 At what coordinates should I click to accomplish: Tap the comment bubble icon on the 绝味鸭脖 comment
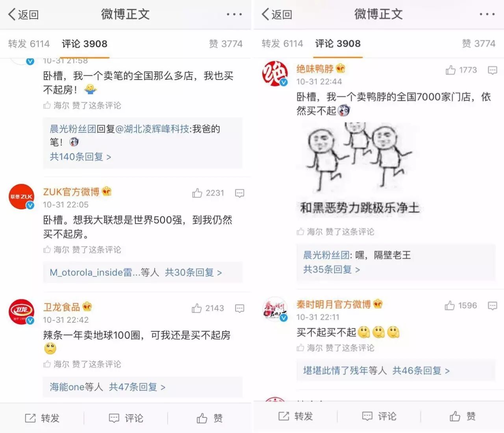point(493,70)
